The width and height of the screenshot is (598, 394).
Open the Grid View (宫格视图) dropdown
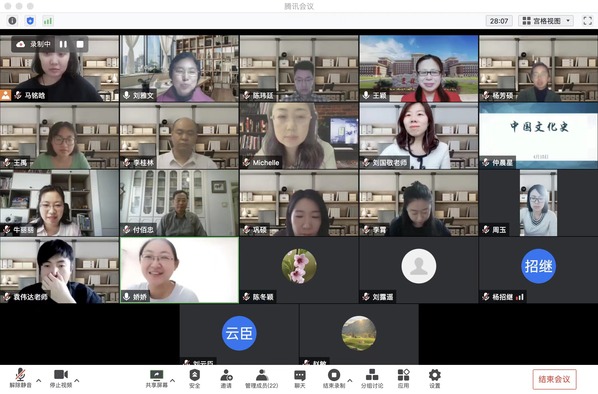547,21
